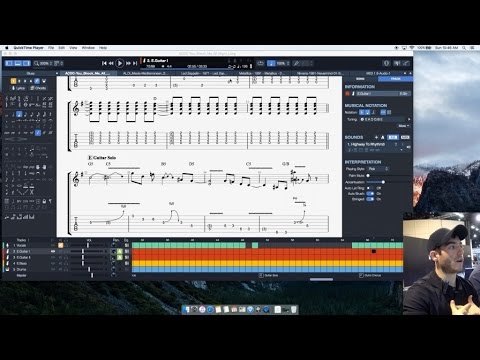Turn the E.Guitar I pan knob
The image size is (480, 360).
pos(113,251)
